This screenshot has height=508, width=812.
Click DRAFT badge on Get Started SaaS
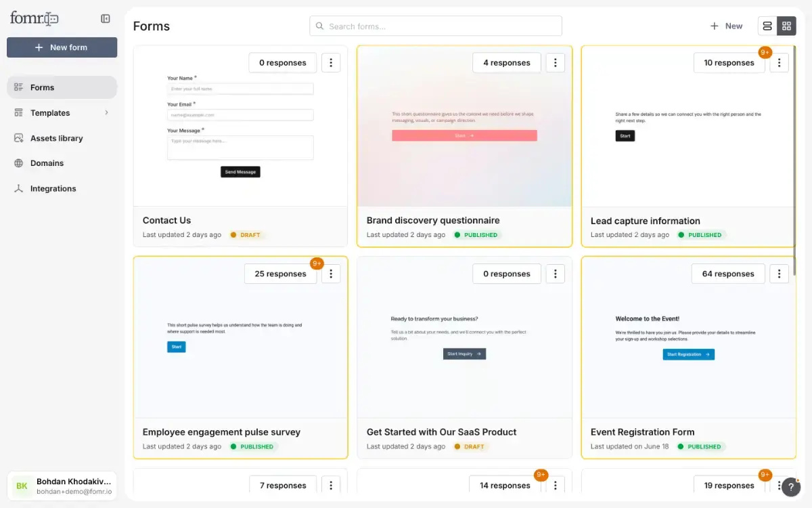point(469,447)
